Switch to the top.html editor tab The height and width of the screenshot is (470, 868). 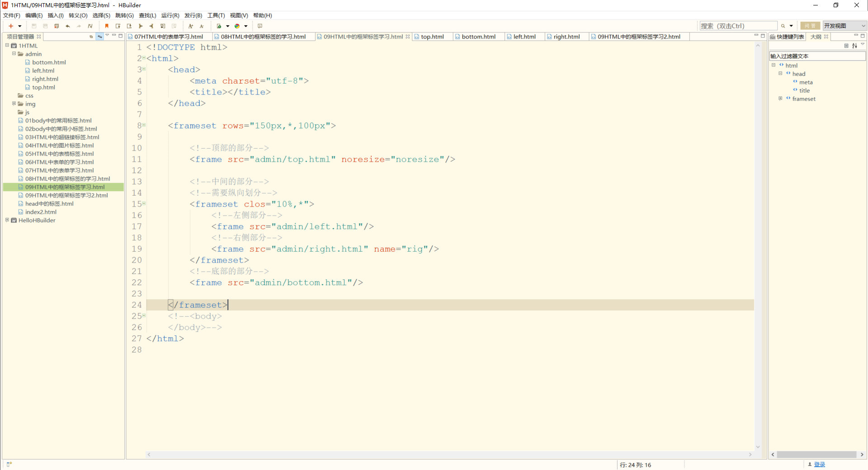(x=432, y=37)
